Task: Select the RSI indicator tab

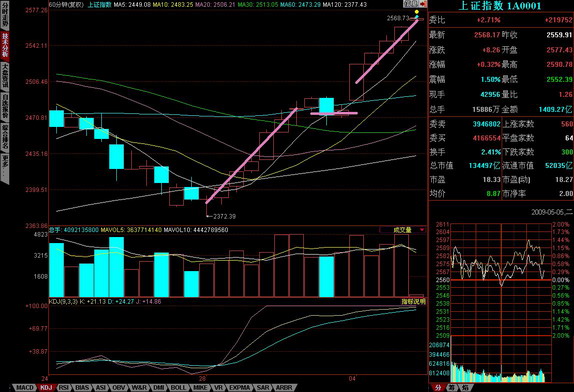Action: (64, 388)
